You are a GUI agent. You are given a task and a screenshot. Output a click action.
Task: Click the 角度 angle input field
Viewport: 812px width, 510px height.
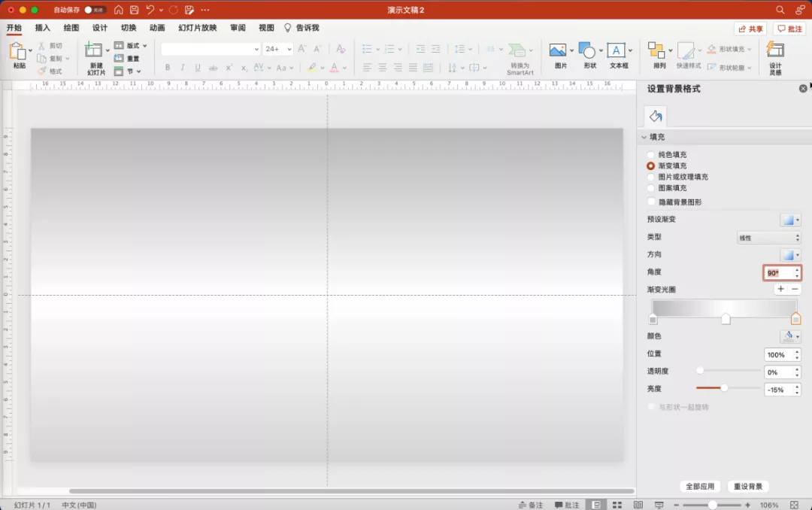tap(779, 273)
